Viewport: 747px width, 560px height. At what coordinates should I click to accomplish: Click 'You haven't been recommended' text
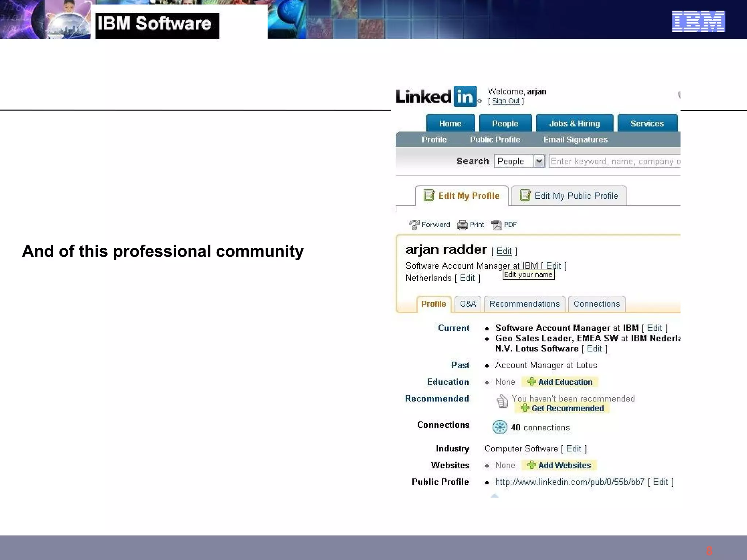573,398
